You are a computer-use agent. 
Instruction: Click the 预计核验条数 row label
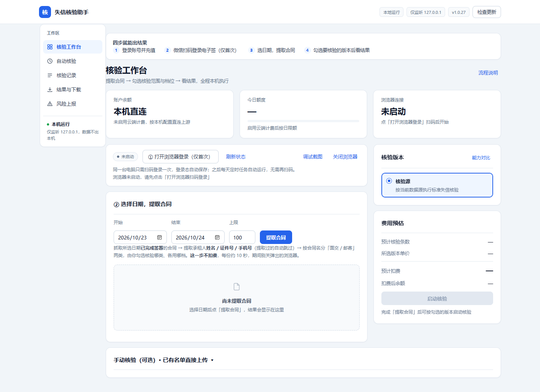396,242
